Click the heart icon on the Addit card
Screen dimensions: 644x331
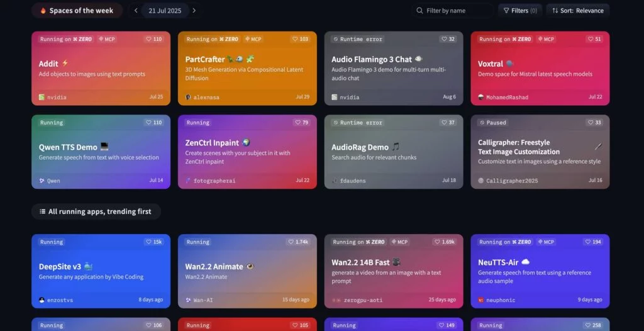(x=149, y=39)
